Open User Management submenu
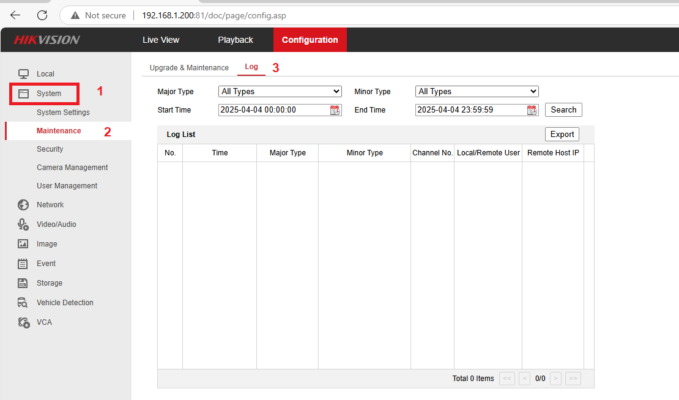This screenshot has width=679, height=400. tap(67, 186)
